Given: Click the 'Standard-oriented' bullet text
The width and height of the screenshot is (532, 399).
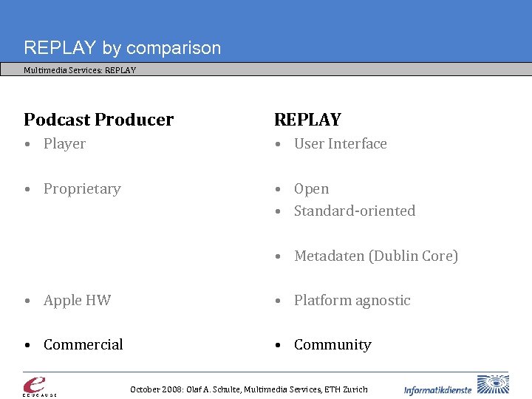Looking at the screenshot, I should pos(355,211).
